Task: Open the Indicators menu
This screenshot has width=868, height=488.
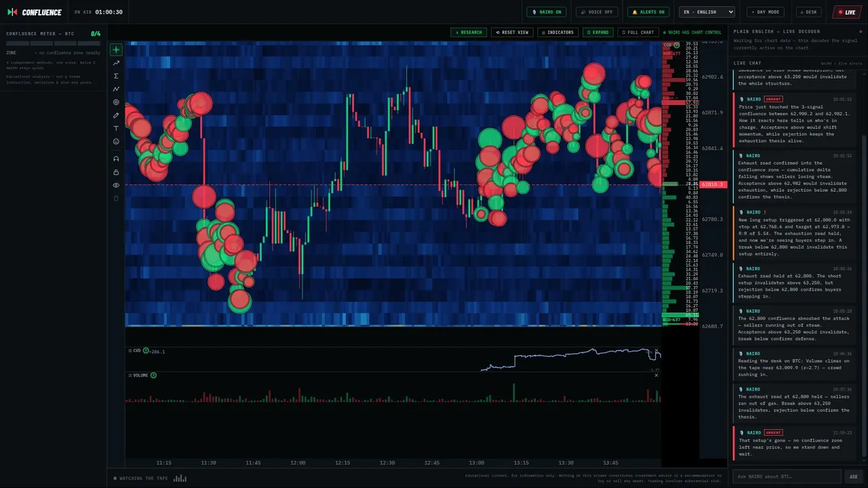Action: tap(558, 32)
